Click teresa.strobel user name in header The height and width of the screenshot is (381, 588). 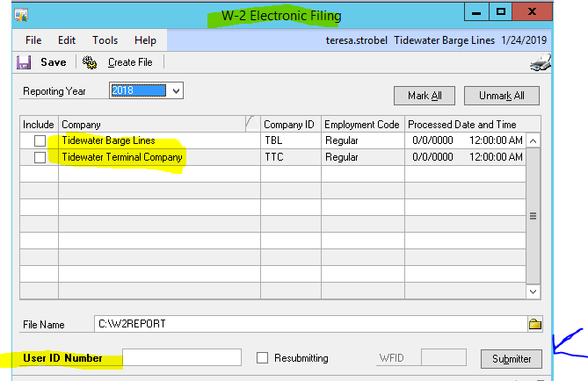[356, 40]
